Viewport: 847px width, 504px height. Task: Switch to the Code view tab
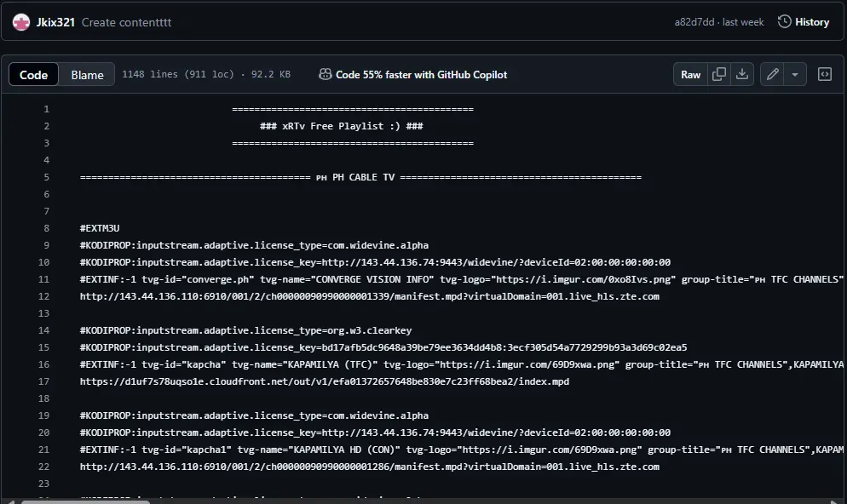33,74
